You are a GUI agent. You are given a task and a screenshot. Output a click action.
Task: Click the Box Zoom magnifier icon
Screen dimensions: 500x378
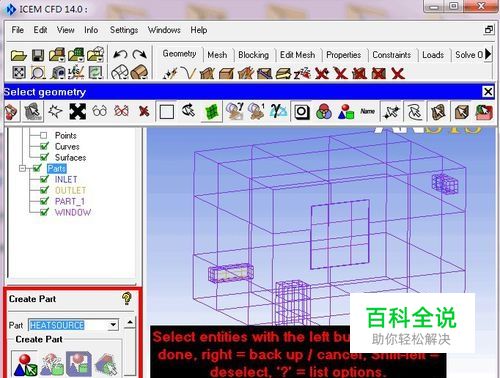[x=38, y=72]
